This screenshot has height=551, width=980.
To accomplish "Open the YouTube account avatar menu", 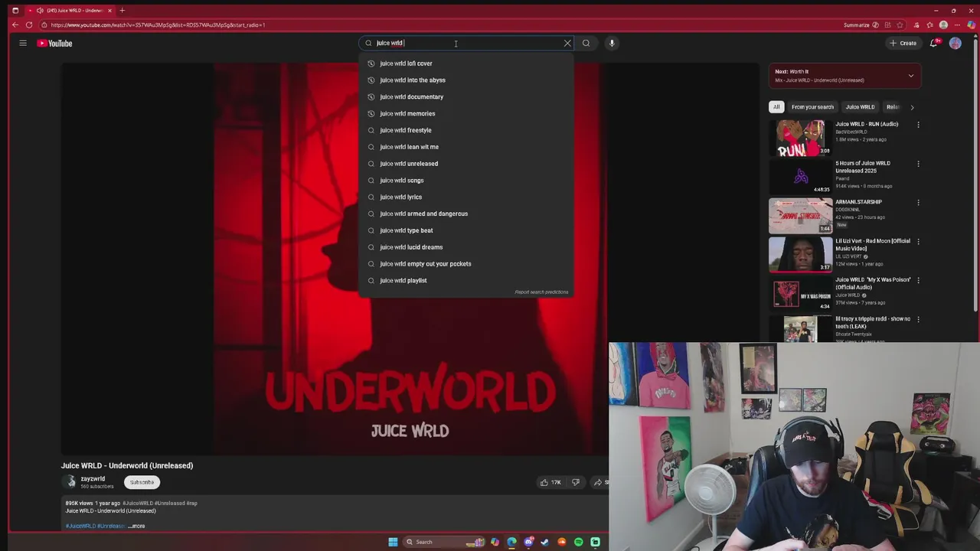I will (x=955, y=43).
